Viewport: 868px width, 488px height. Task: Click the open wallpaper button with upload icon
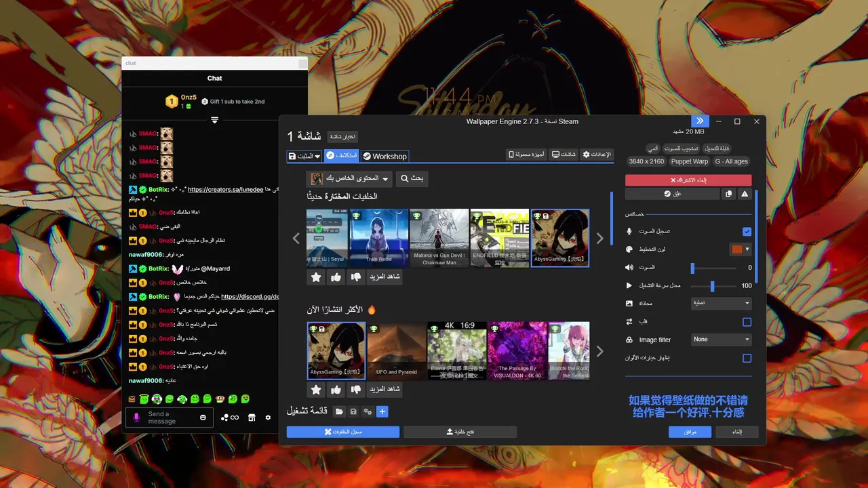pyautogui.click(x=460, y=432)
